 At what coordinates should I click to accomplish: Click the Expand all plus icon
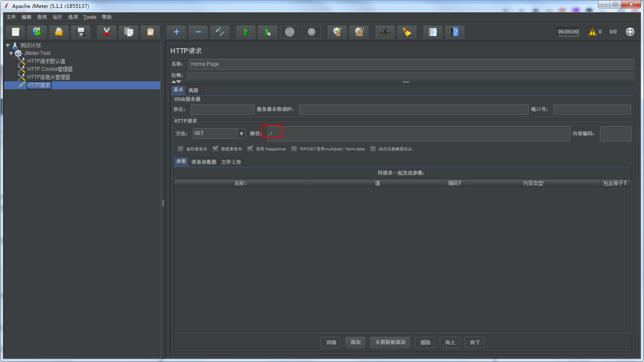pos(176,32)
